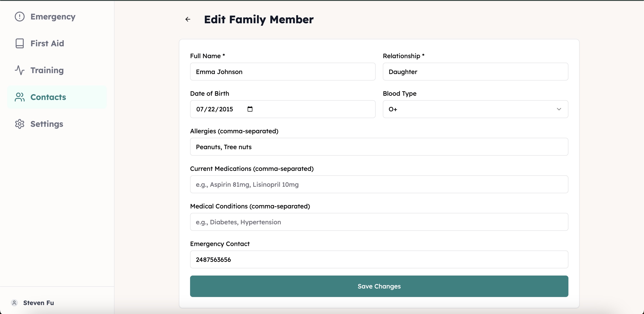The width and height of the screenshot is (644, 314).
Task: Click the back arrow icon
Action: pos(188,19)
